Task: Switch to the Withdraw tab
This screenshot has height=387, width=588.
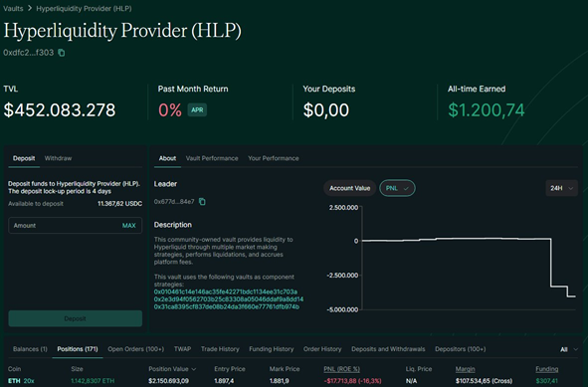Action: (x=58, y=158)
